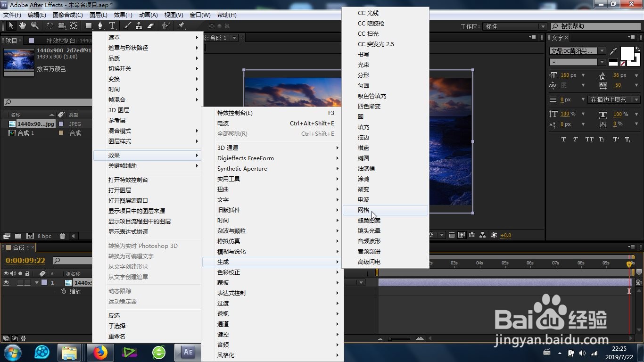Click the eyedropper in the Character panel

pos(613,50)
